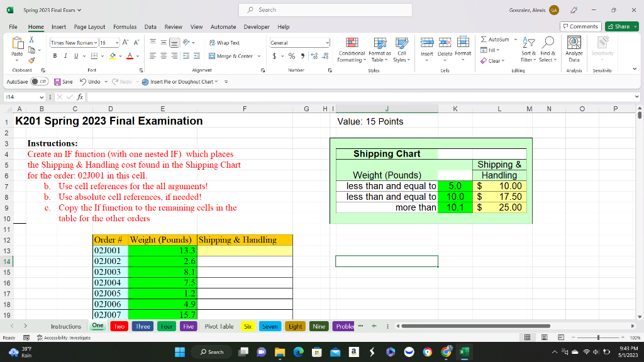The height and width of the screenshot is (362, 644).
Task: Click the Increase Decimal icon
Action: click(x=314, y=56)
